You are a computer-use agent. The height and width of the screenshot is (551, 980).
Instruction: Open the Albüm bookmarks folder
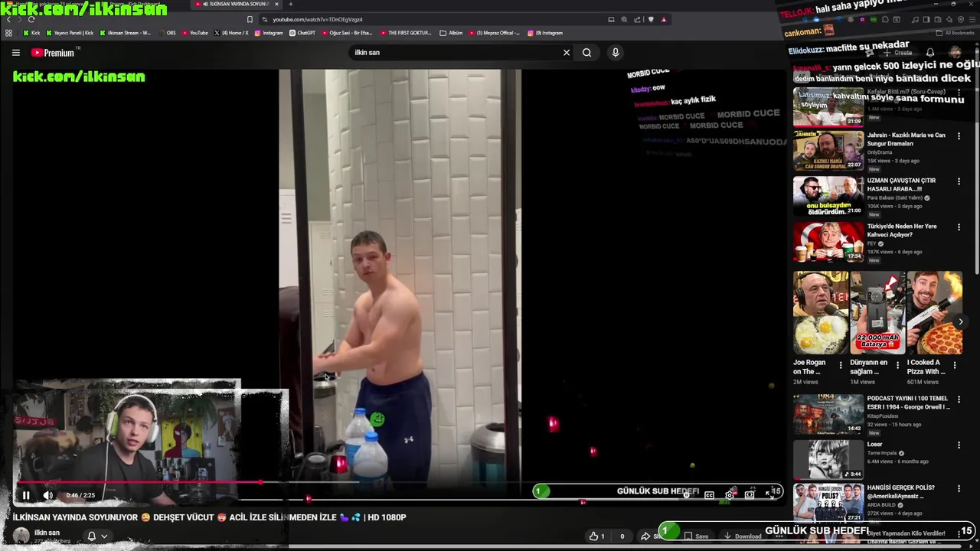tap(451, 33)
